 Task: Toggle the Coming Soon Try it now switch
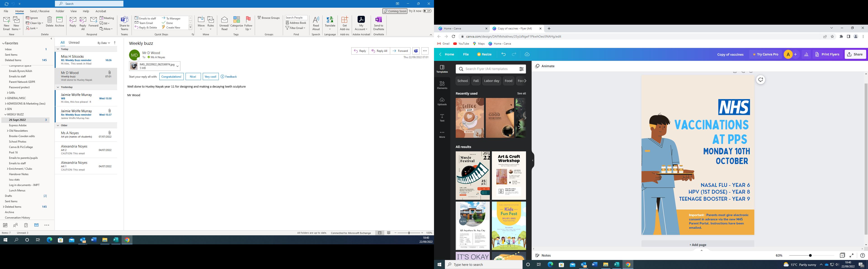427,11
